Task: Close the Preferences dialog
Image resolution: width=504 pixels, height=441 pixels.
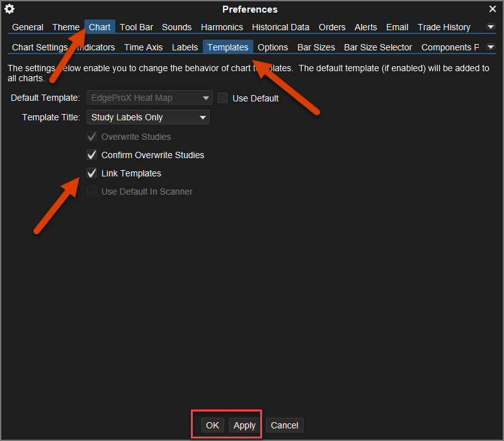Action: (x=493, y=9)
